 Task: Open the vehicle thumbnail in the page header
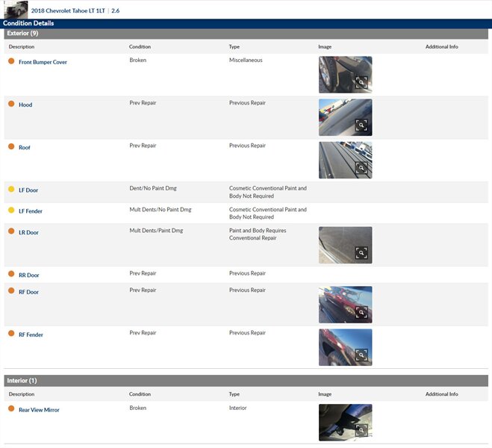16,9
